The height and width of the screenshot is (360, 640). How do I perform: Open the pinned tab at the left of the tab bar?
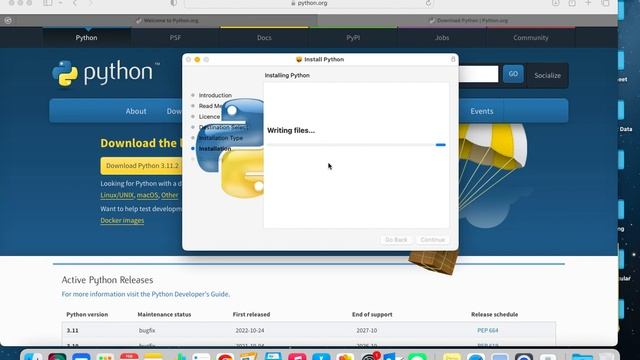point(8,20)
